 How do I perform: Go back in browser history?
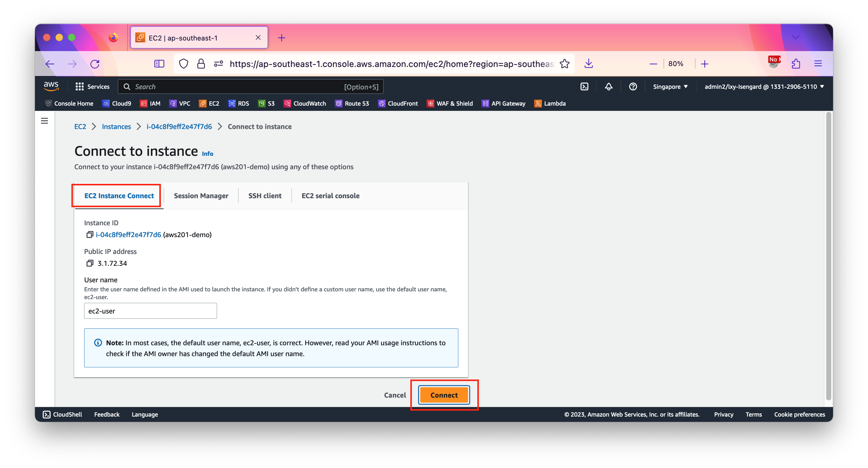click(x=50, y=64)
